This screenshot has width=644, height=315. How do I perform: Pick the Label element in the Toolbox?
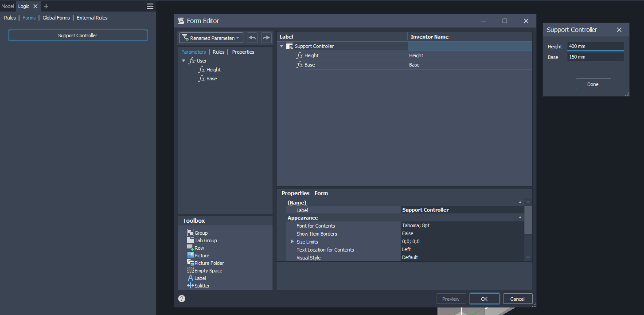click(x=199, y=278)
